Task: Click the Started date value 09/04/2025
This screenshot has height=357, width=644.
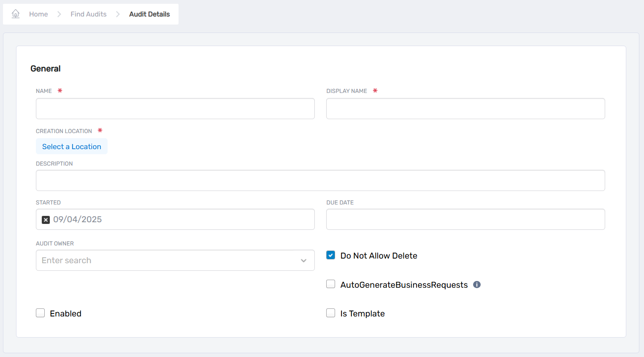Action: (x=78, y=220)
